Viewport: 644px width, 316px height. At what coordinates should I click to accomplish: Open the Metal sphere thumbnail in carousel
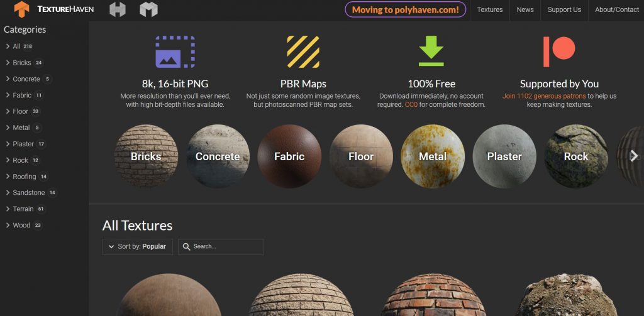click(433, 156)
